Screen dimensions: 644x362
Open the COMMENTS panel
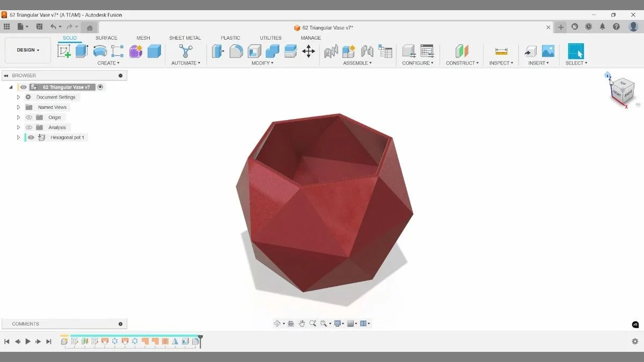(x=24, y=323)
